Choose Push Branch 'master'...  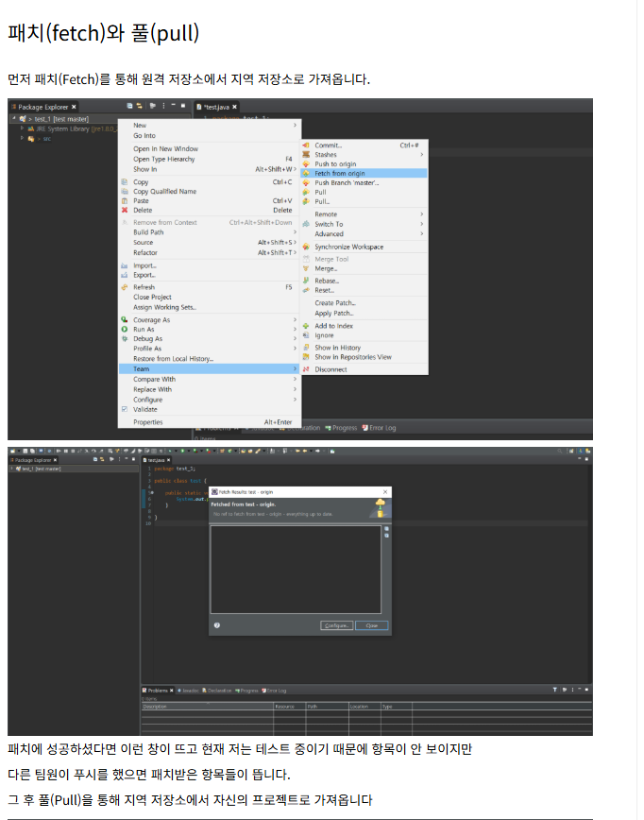point(346,183)
